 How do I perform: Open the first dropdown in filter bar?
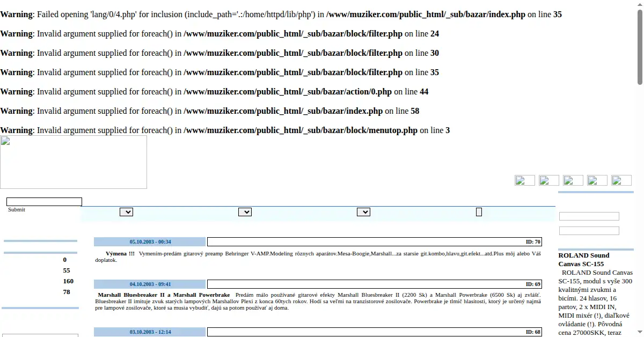point(126,212)
